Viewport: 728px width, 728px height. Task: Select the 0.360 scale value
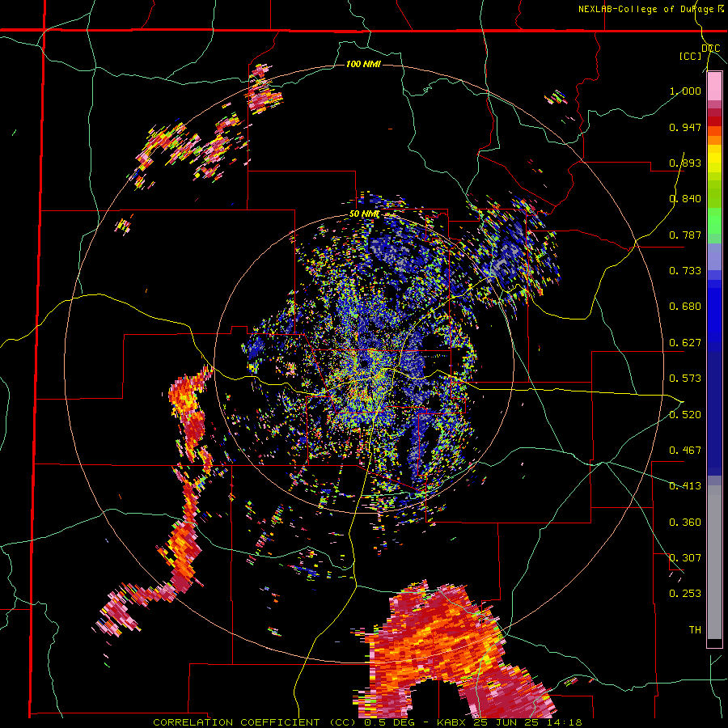(685, 523)
